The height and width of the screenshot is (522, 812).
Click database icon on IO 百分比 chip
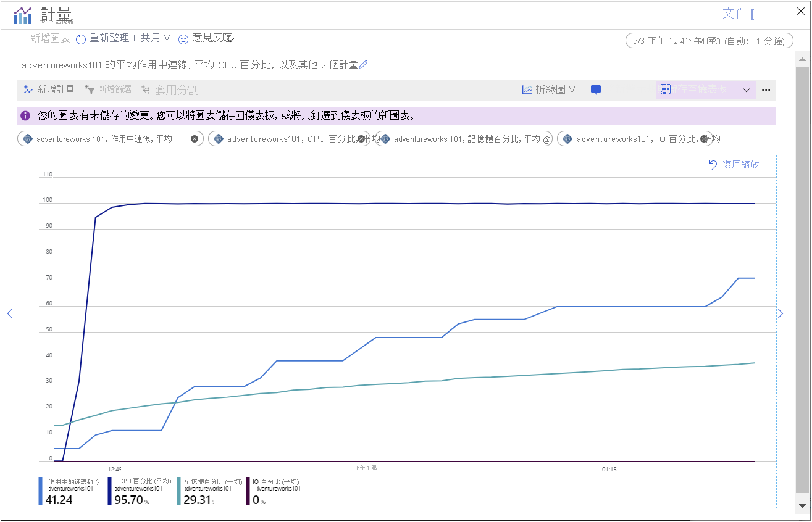pos(567,139)
